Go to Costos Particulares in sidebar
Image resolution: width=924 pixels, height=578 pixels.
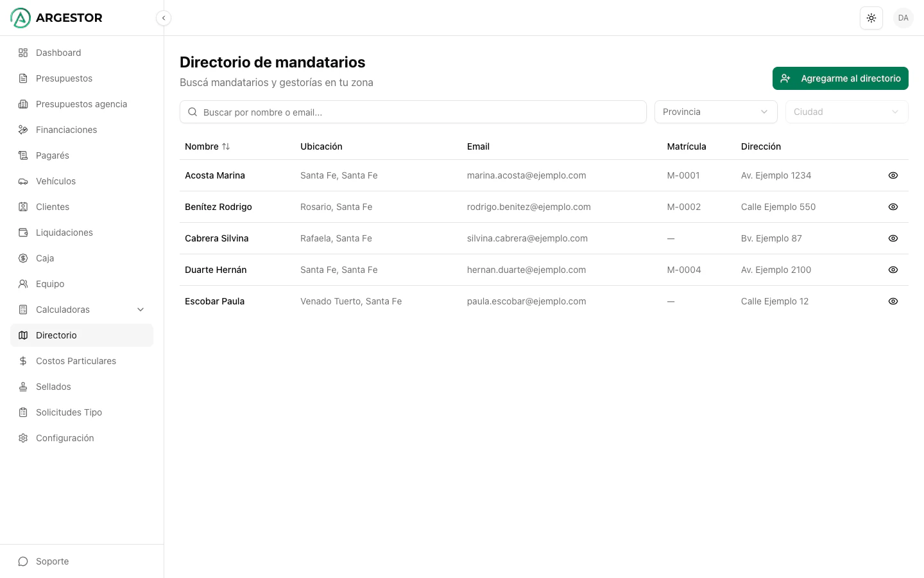82,361
